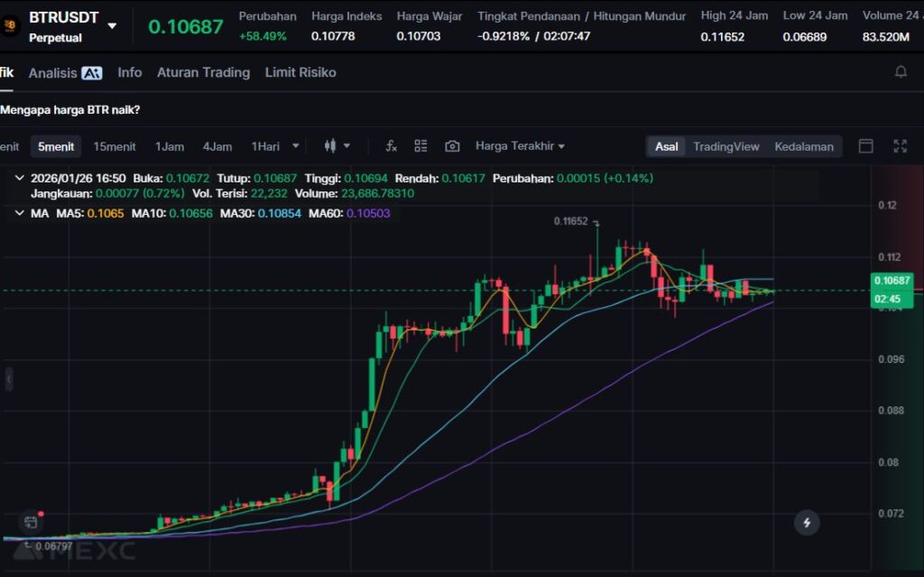Viewport: 924px width, 577px height.
Task: Open the BTRUSDT pair selector dropdown
Action: (x=112, y=26)
